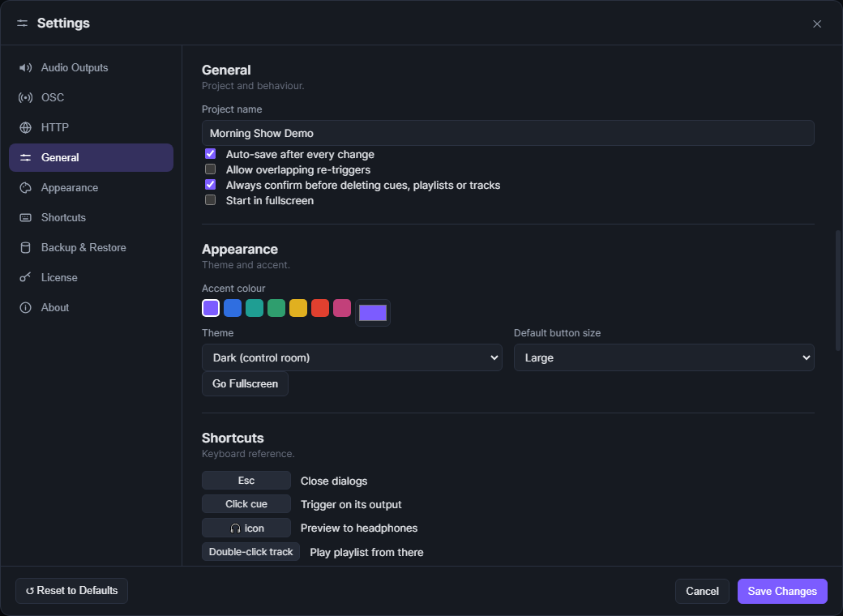Click the headphones icon shortcut label
The width and height of the screenshot is (843, 616).
tap(246, 528)
